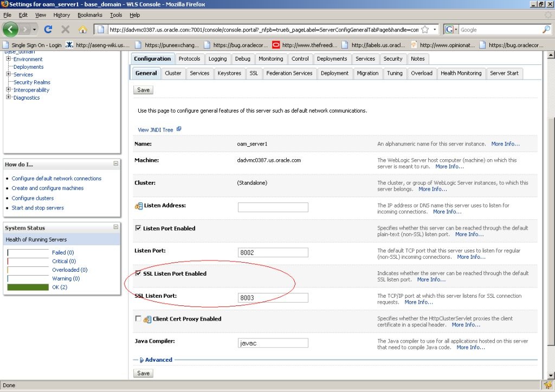Collapse the How do I panel
This screenshot has height=392, width=555.
pyautogui.click(x=116, y=164)
